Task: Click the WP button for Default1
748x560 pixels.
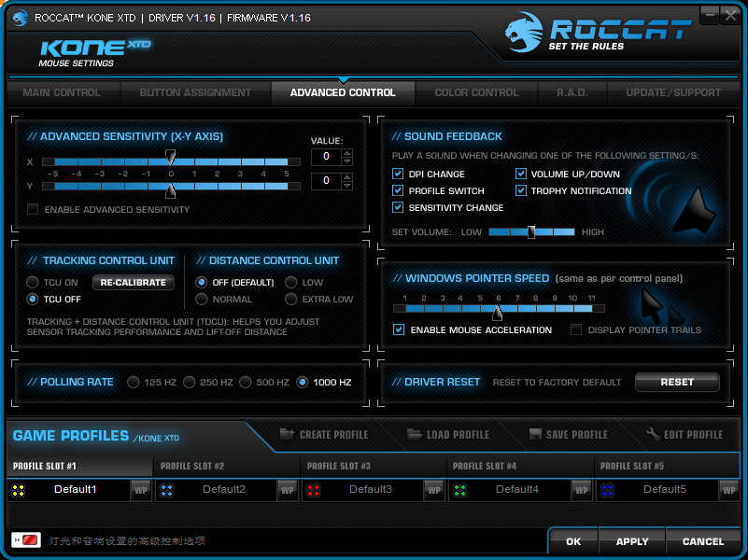Action: 141,490
